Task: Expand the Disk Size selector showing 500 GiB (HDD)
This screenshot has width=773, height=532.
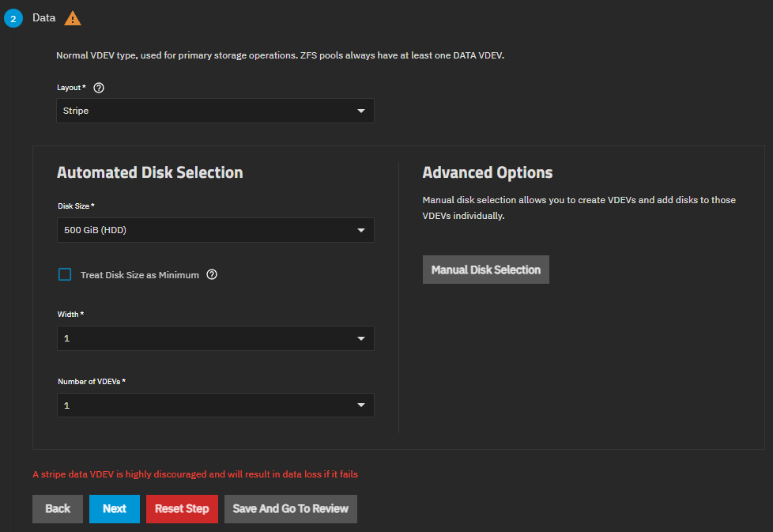Action: tap(206, 231)
